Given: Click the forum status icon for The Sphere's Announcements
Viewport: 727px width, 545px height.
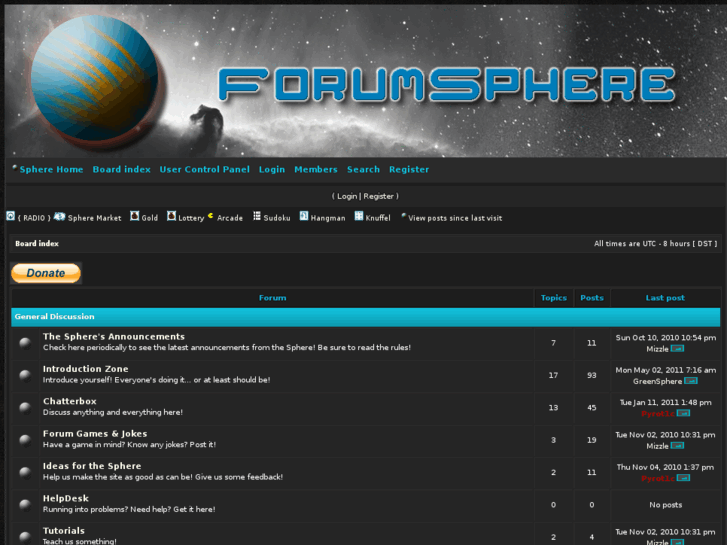Looking at the screenshot, I should click(x=25, y=343).
